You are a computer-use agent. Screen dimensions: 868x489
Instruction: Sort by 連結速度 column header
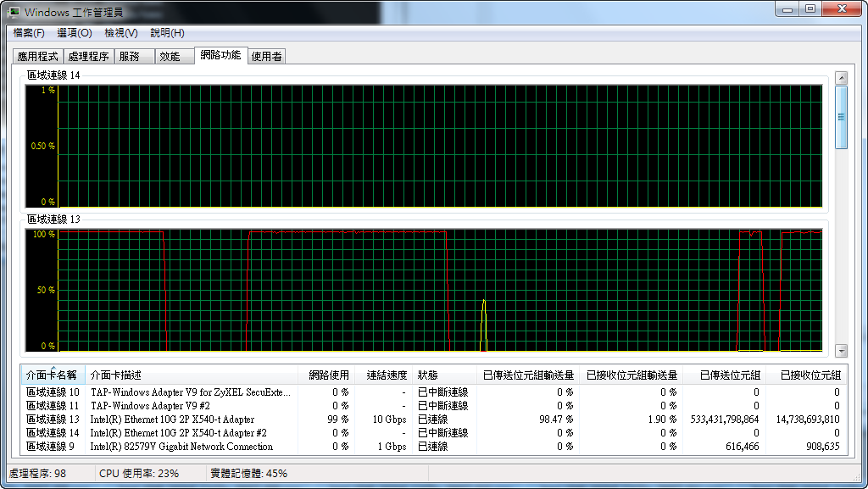[x=383, y=375]
